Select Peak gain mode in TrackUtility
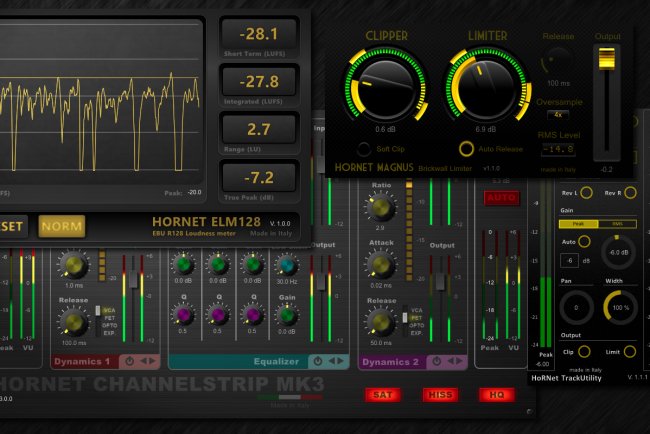 [x=578, y=224]
